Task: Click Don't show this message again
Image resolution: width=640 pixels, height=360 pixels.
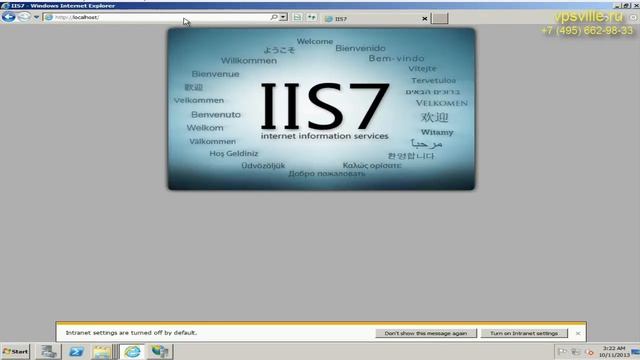Action: (426, 333)
